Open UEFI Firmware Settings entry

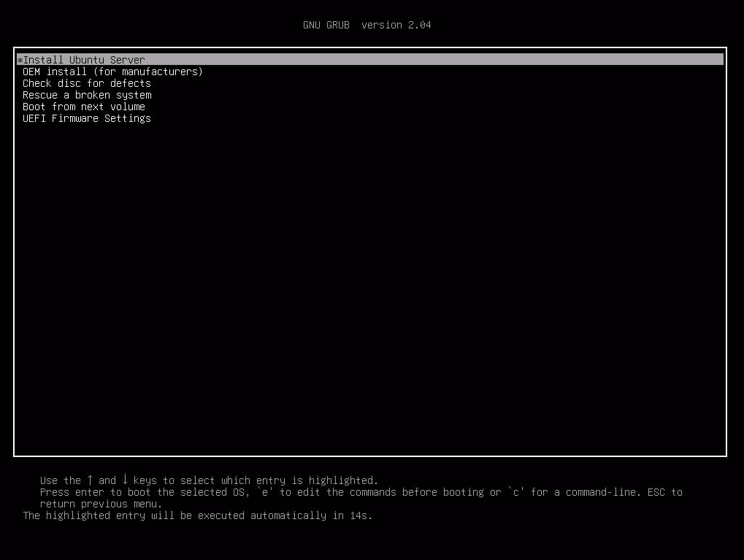tap(87, 118)
